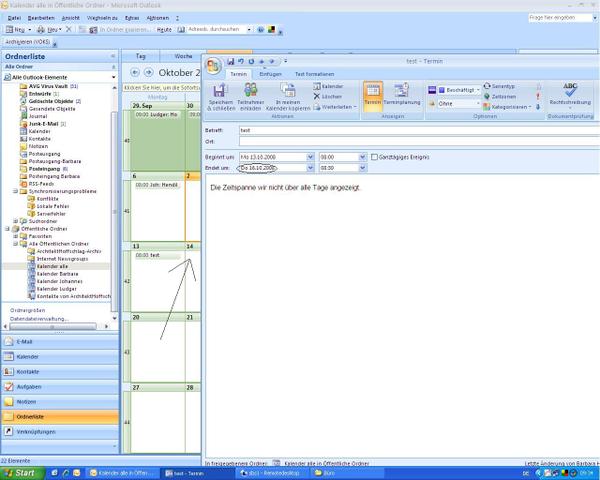Open 00:00 test appointment on 13th

(x=158, y=255)
